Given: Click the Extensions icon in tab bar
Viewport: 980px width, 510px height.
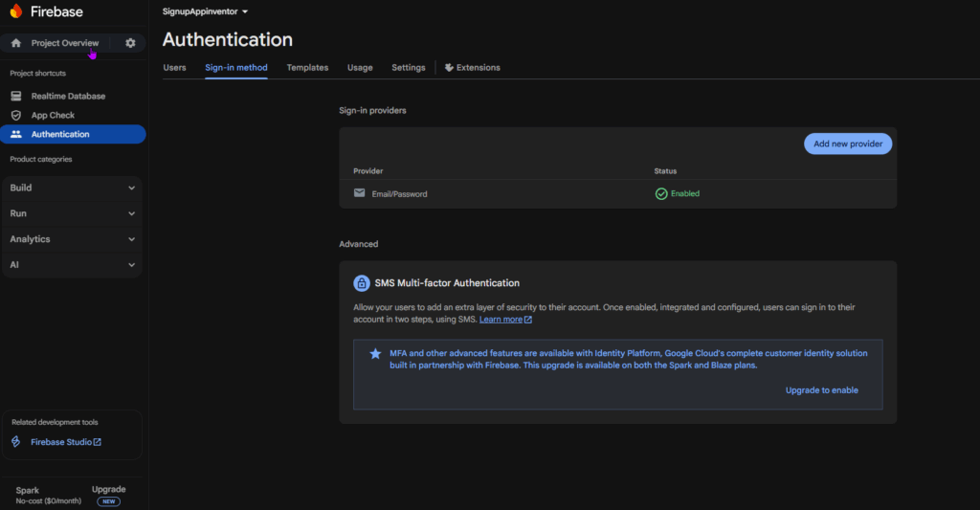Looking at the screenshot, I should [x=449, y=68].
